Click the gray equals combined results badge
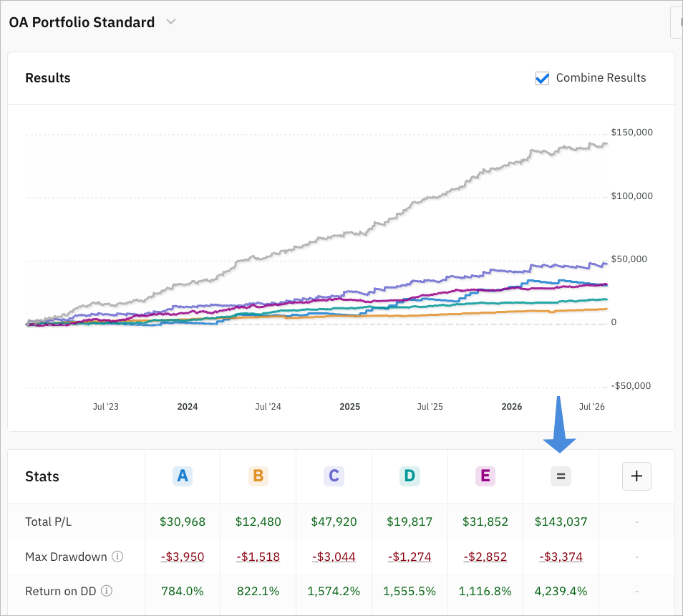The height and width of the screenshot is (616, 683). tap(561, 476)
